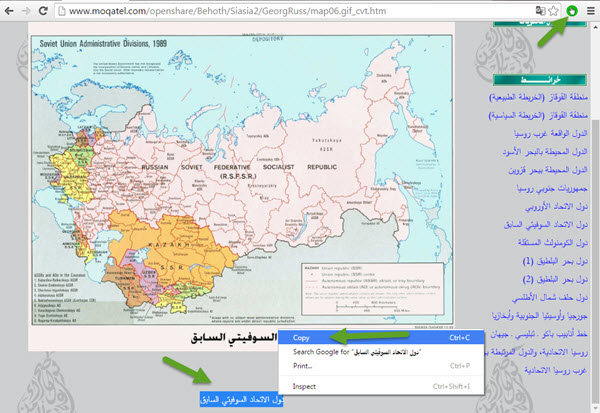Choose Copy from the context menu
This screenshot has width=600, height=413.
pos(381,338)
